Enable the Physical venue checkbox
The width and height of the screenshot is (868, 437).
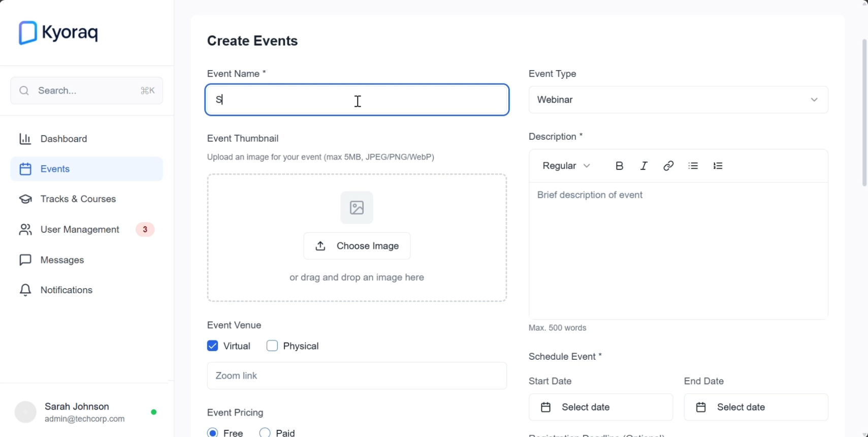click(272, 346)
